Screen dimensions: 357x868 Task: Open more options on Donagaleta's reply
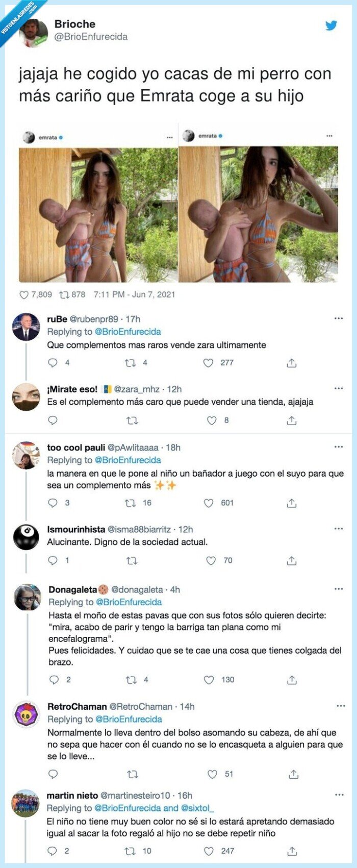tap(339, 589)
